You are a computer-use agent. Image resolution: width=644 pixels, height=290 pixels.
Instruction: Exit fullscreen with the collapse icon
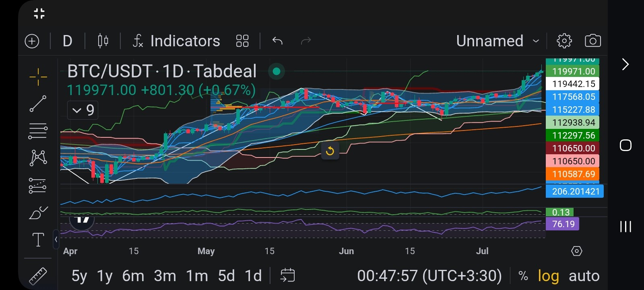pyautogui.click(x=39, y=13)
